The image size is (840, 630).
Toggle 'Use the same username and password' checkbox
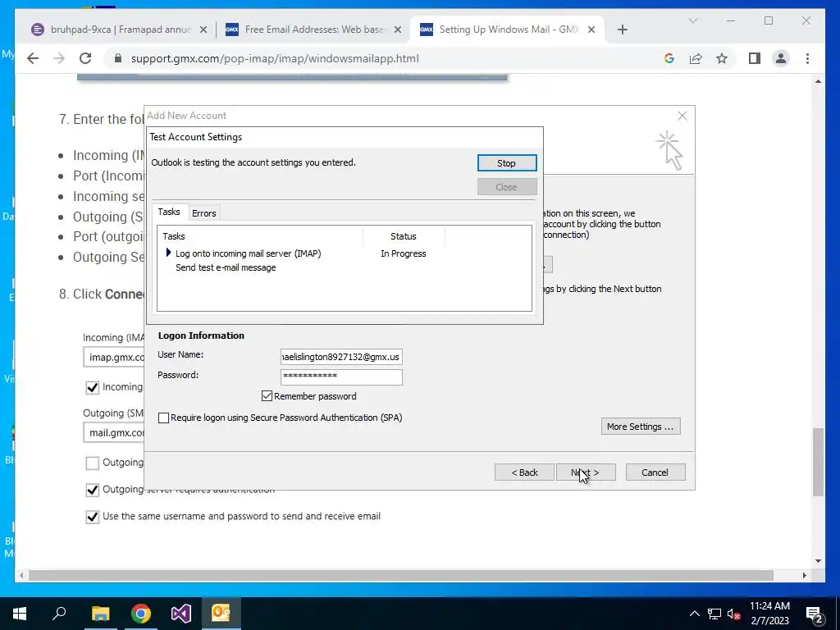click(x=92, y=517)
